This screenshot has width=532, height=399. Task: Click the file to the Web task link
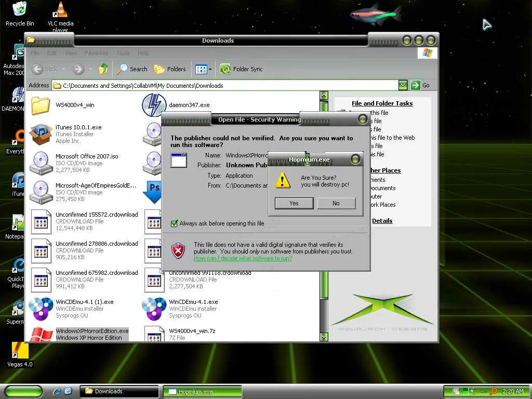[392, 138]
